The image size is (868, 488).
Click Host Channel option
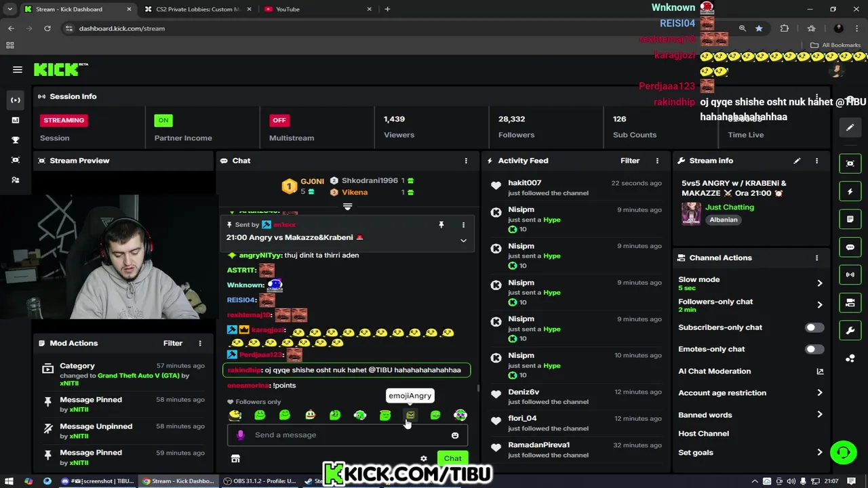(703, 434)
